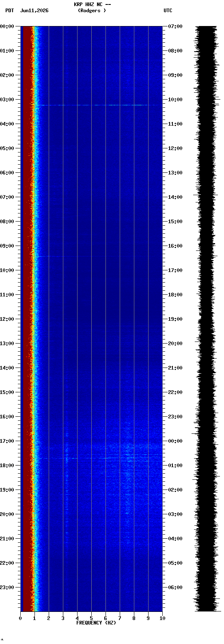Click the 12:00 PDT time tick label
The image size is (224, 644).
pos(7,319)
